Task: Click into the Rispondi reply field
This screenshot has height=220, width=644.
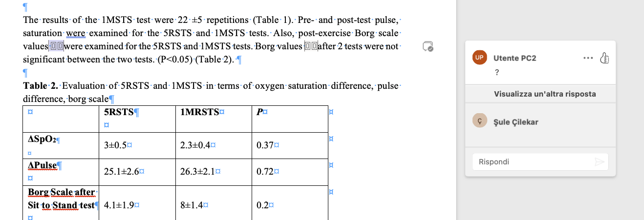Action: (533, 162)
